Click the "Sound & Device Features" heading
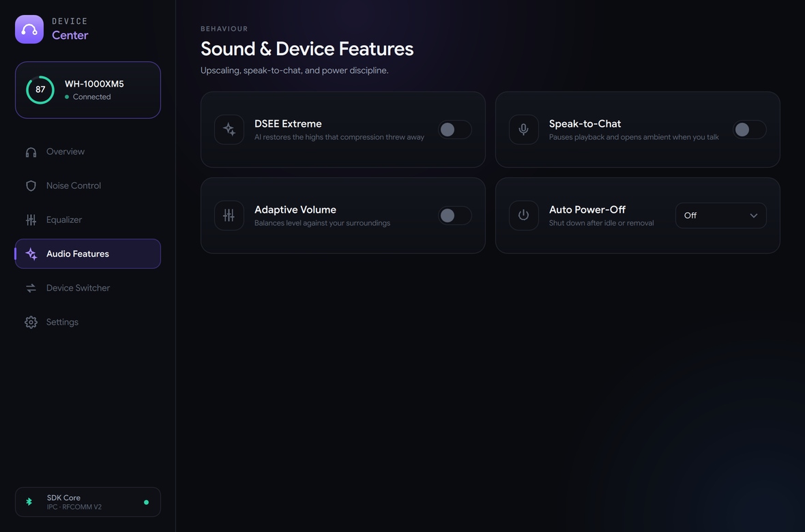Image resolution: width=805 pixels, height=532 pixels. pyautogui.click(x=307, y=49)
